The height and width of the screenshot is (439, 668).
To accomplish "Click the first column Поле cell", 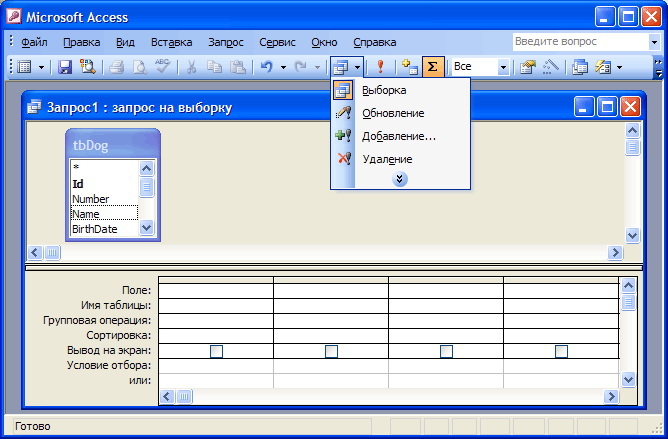I will (x=216, y=291).
